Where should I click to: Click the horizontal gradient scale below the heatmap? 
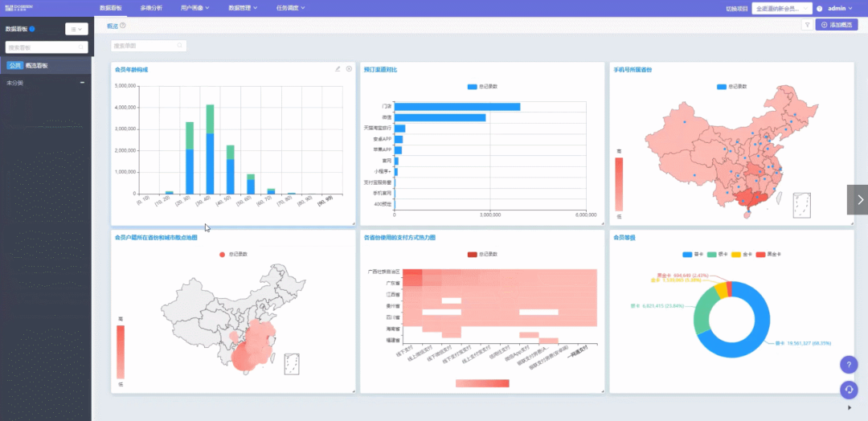[x=482, y=383]
